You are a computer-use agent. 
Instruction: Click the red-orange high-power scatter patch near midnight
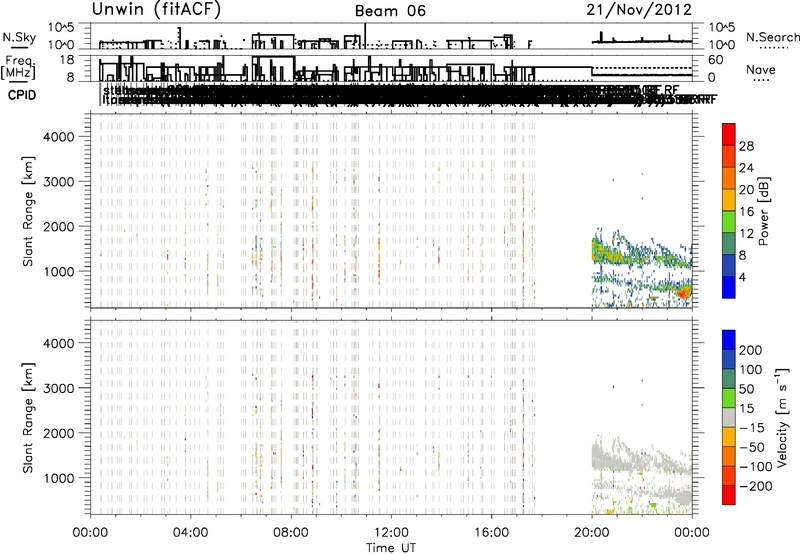(x=684, y=293)
